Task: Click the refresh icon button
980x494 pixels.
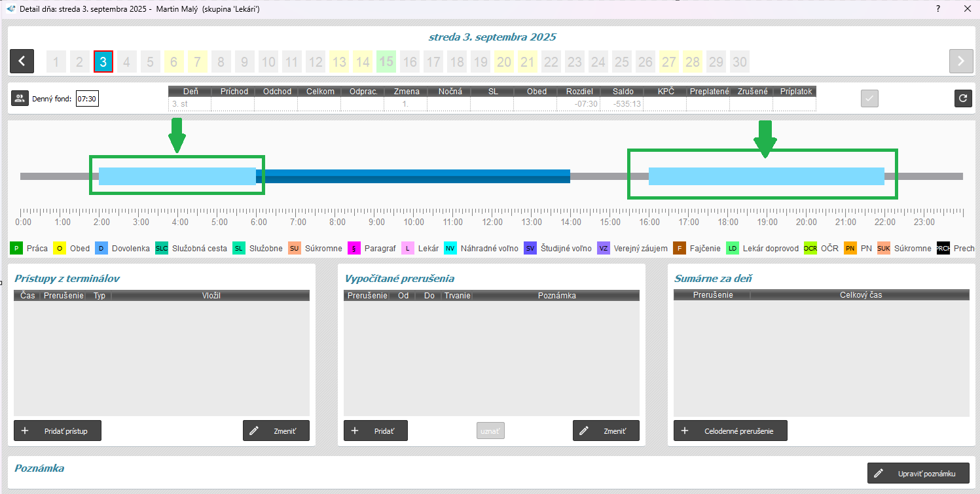Action: 962,99
